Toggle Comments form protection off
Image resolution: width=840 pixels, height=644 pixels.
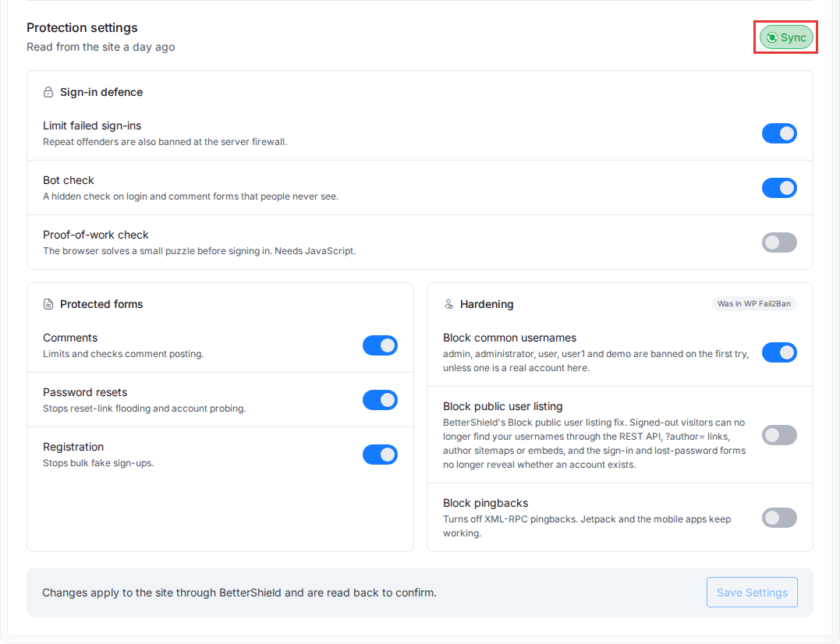[380, 345]
